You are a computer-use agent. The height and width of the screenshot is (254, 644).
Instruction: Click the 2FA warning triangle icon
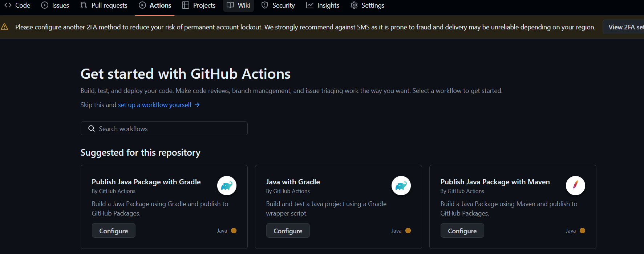(x=4, y=27)
